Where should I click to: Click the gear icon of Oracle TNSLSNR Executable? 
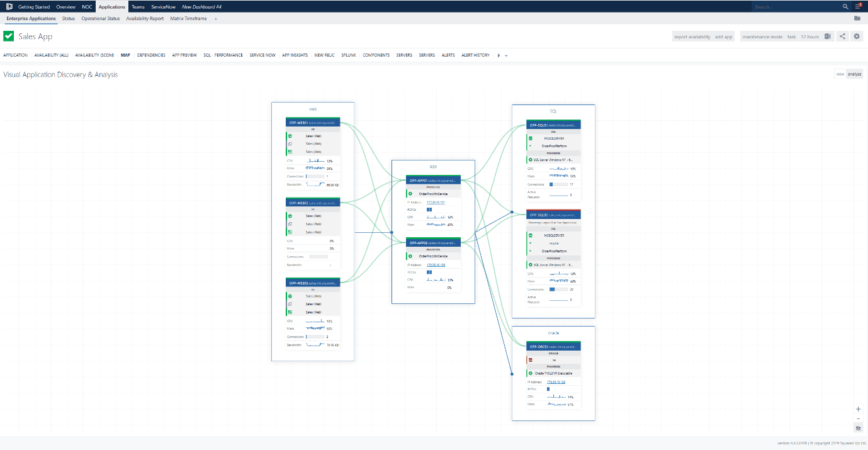(x=530, y=373)
